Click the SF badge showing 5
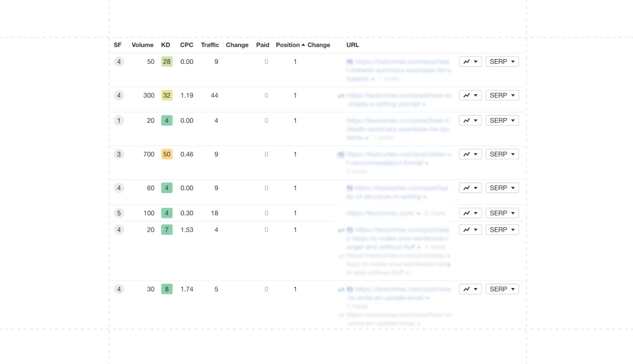The width and height of the screenshot is (633, 364). [x=119, y=213]
